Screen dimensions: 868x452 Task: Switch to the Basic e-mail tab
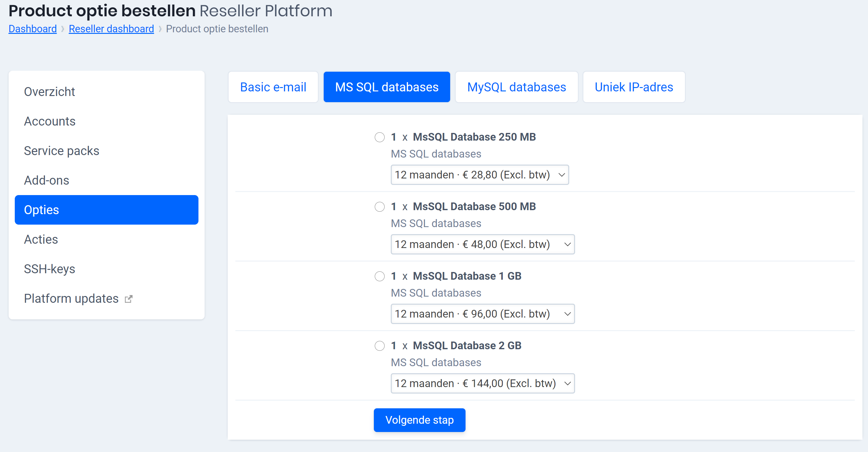click(273, 87)
